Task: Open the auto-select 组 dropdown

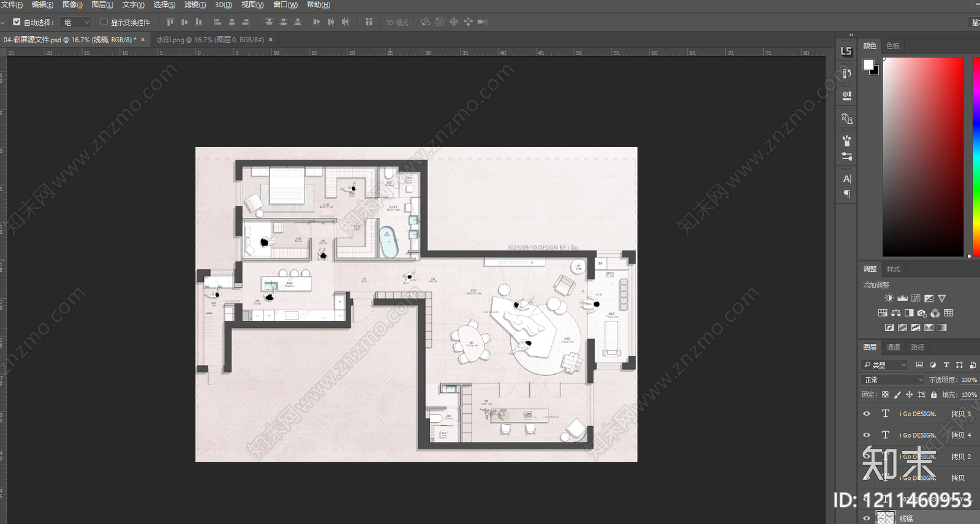Action: point(76,22)
